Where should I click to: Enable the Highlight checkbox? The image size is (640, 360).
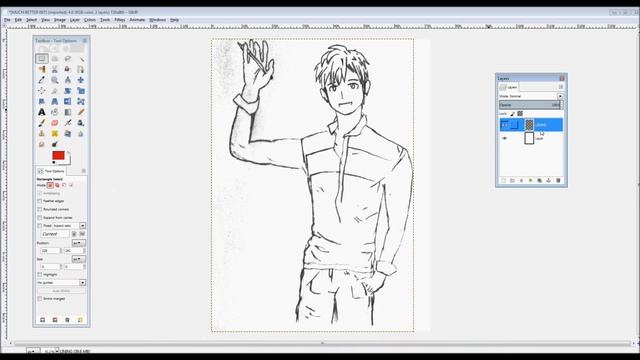tap(40, 275)
